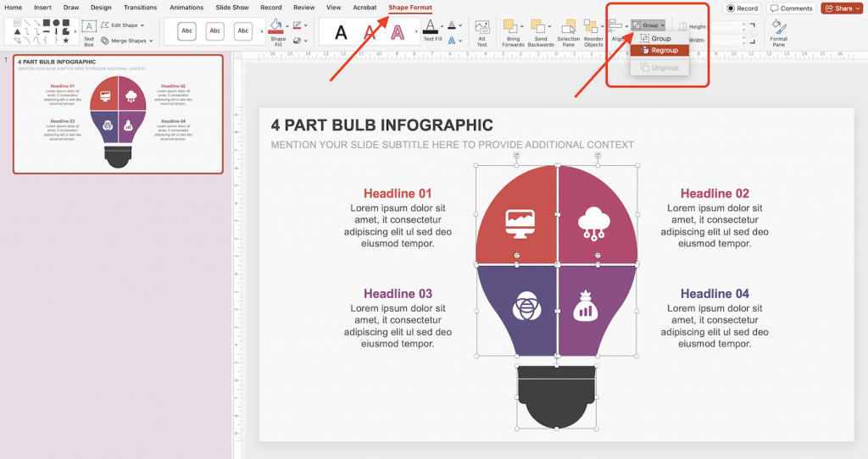Open the Slide Show tab

pyautogui.click(x=232, y=8)
